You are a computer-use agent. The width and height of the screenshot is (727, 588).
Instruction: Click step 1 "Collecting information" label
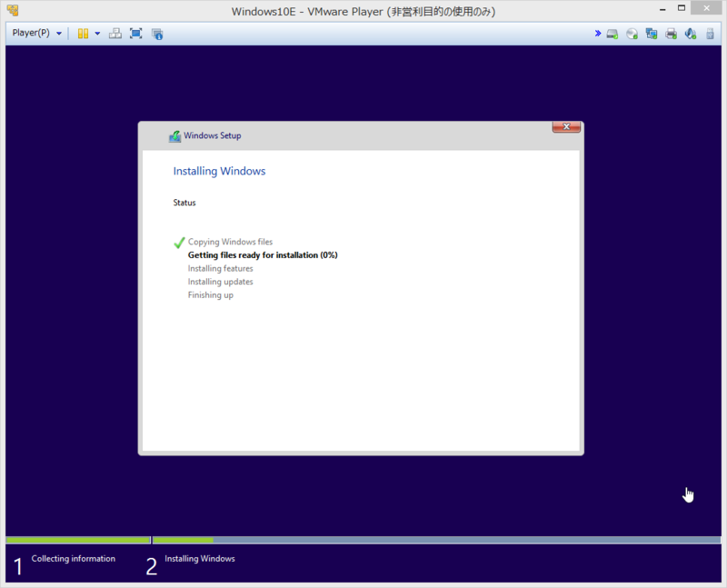pyautogui.click(x=74, y=559)
